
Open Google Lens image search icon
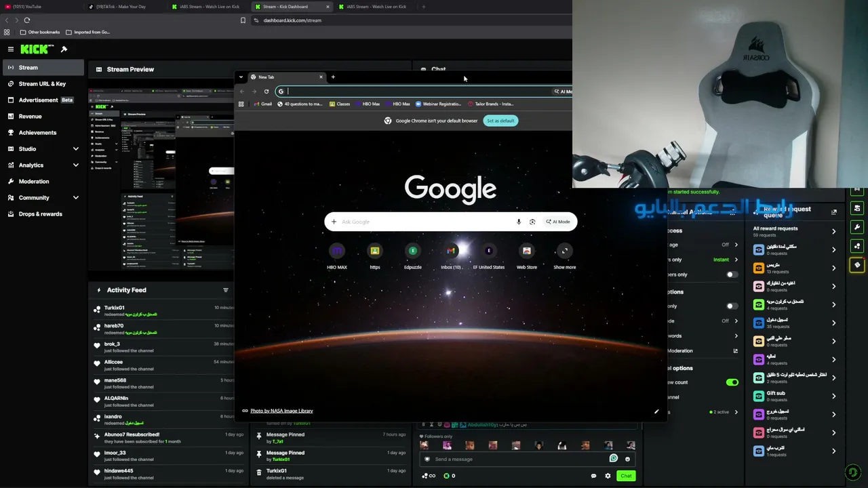pos(532,222)
